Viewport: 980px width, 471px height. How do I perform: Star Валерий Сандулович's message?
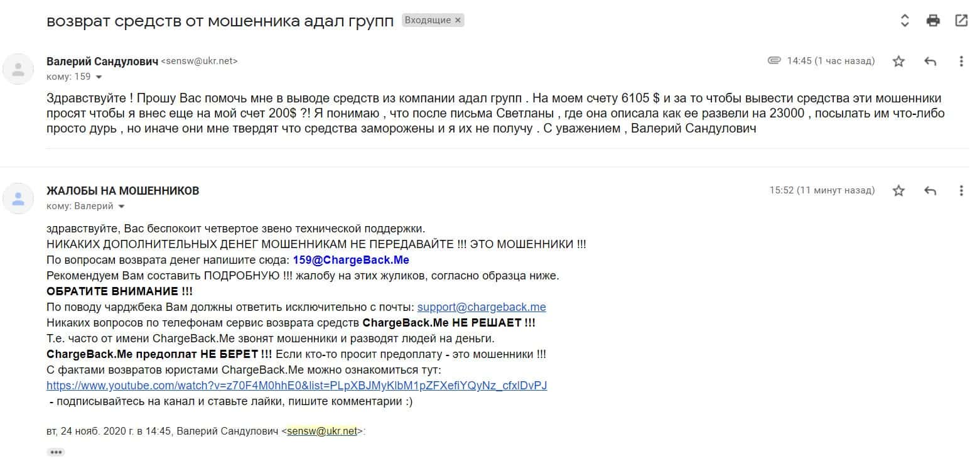point(899,61)
